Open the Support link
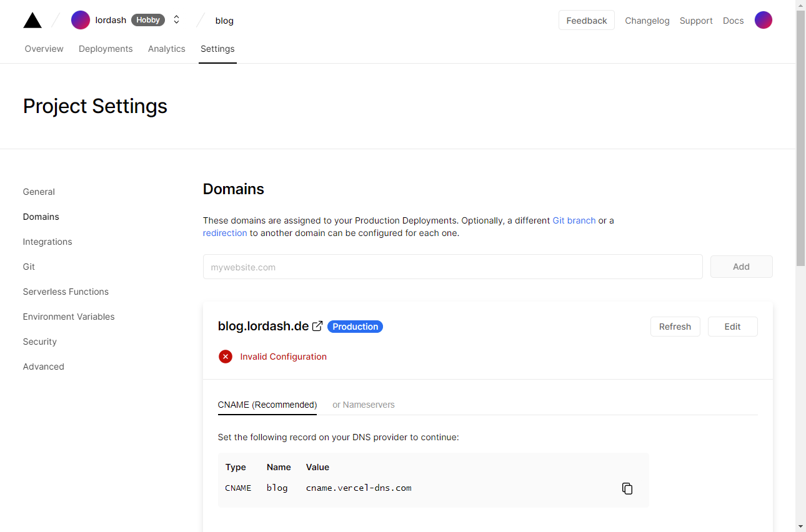This screenshot has width=806, height=532. coord(696,21)
